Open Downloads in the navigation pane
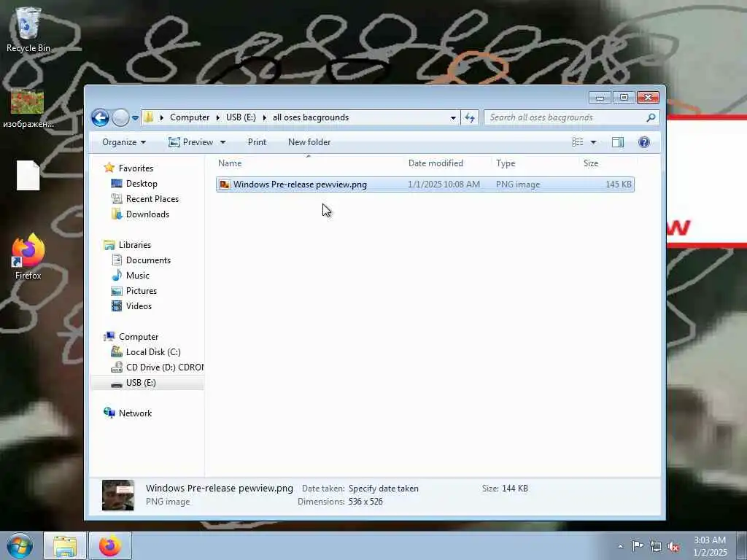Screen dimensions: 747x560 [x=147, y=214]
